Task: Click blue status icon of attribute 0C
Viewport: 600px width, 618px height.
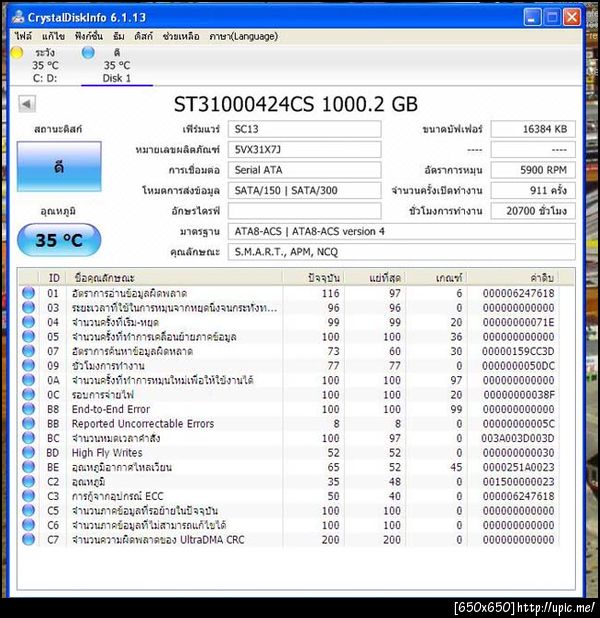Action: [x=28, y=395]
